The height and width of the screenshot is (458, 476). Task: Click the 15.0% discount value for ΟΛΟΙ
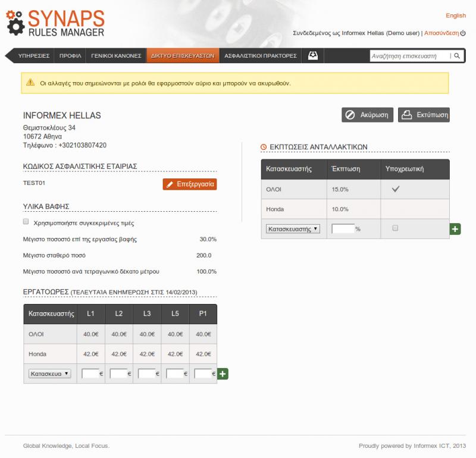(340, 189)
